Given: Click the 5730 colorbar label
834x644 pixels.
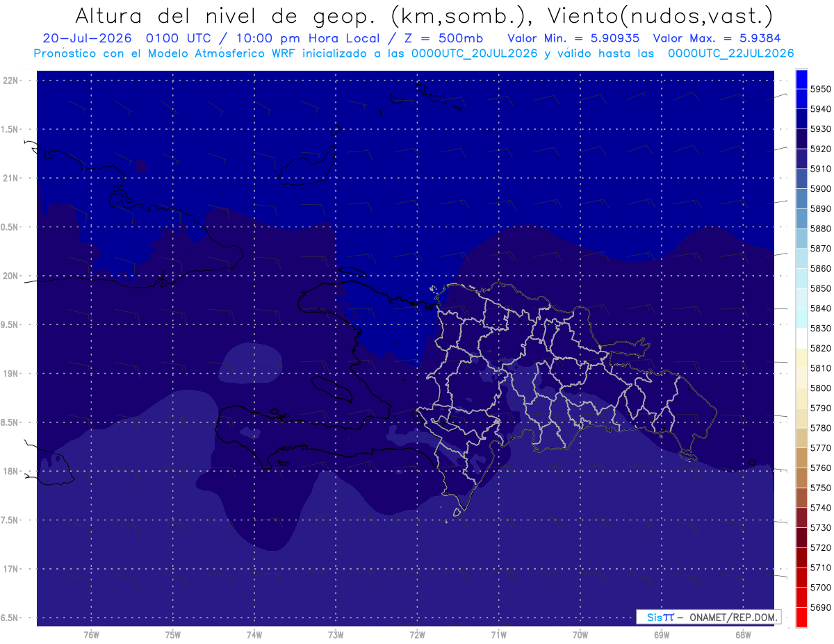Looking at the screenshot, I should (x=821, y=528).
